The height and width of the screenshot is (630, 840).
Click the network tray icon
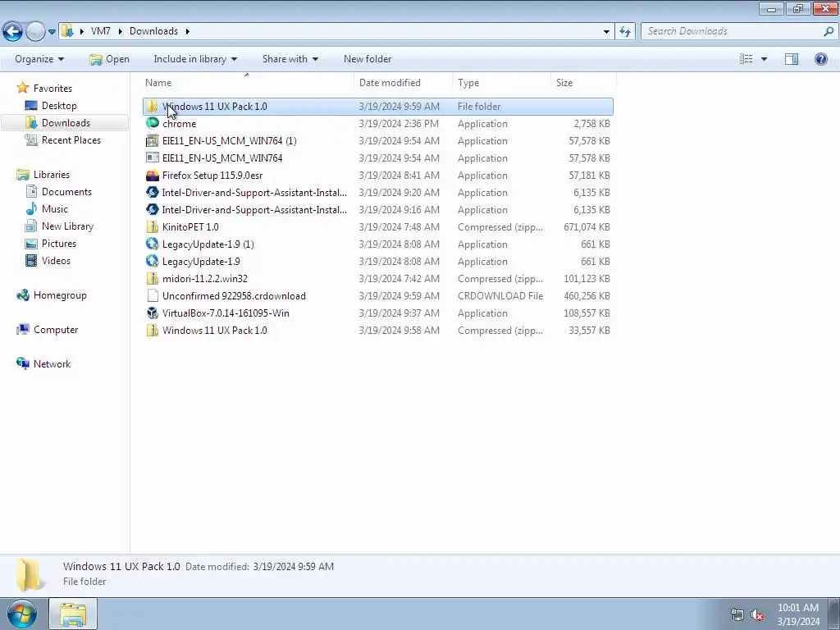coord(737,615)
